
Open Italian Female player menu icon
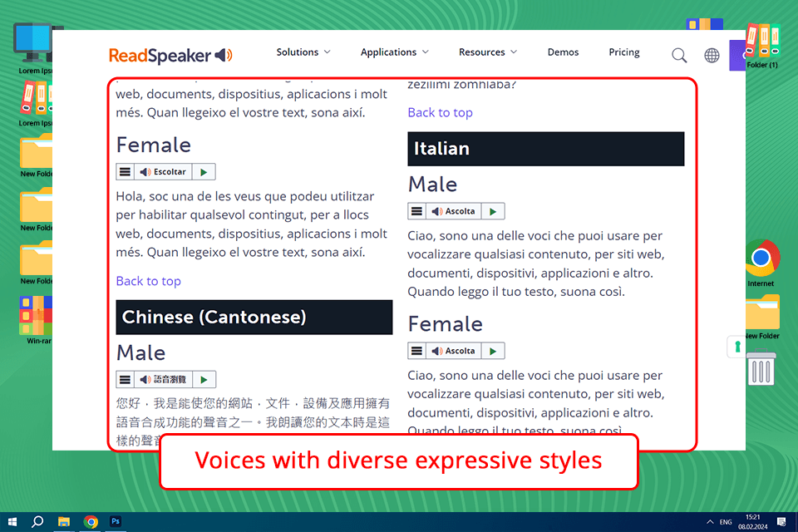click(x=416, y=351)
